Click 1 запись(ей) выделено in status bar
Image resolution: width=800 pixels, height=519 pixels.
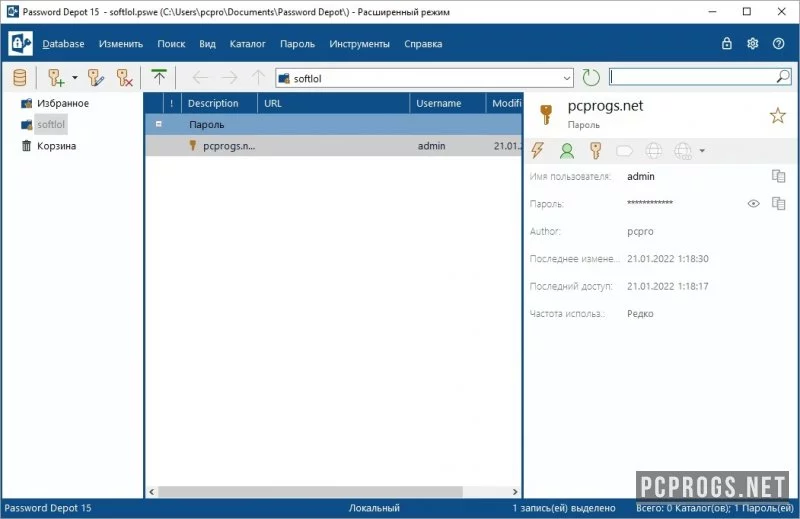(x=564, y=508)
